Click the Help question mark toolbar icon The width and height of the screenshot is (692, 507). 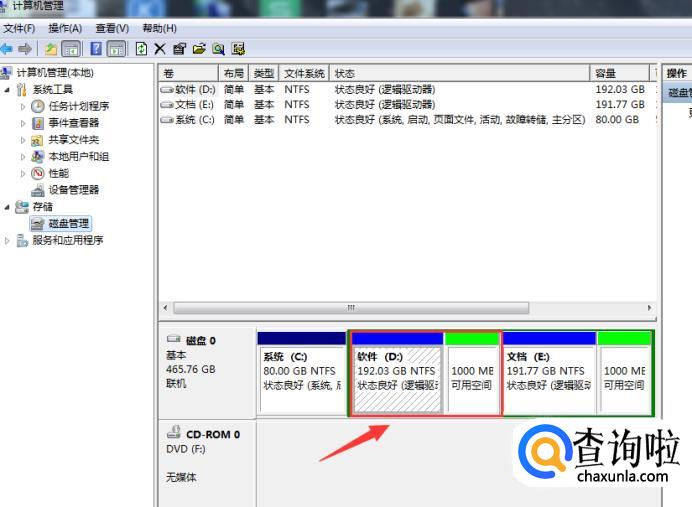coord(96,48)
